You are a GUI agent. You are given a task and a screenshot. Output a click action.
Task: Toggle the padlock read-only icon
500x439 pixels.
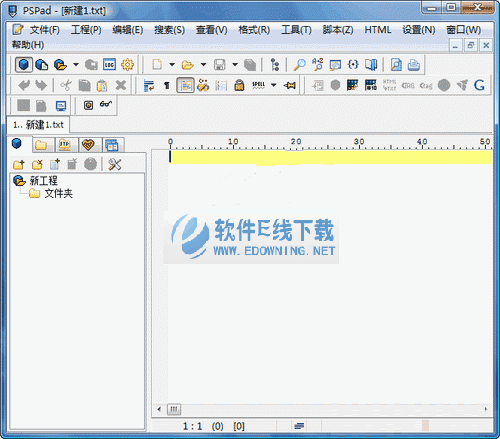pyautogui.click(x=239, y=86)
